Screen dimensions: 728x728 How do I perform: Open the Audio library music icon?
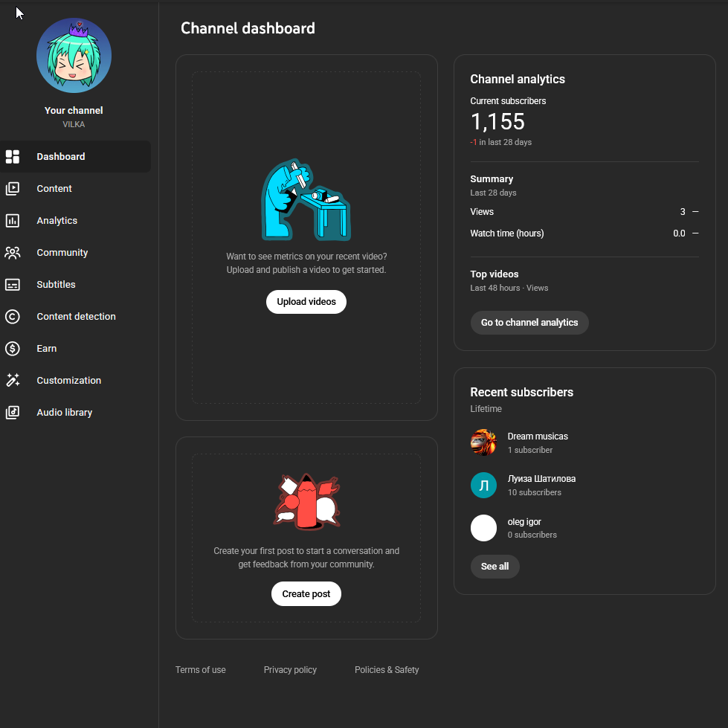pos(13,413)
